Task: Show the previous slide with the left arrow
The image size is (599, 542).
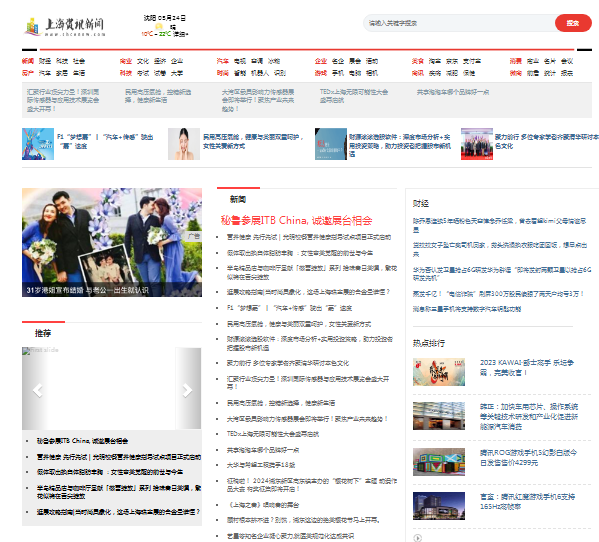Action: coord(37,390)
